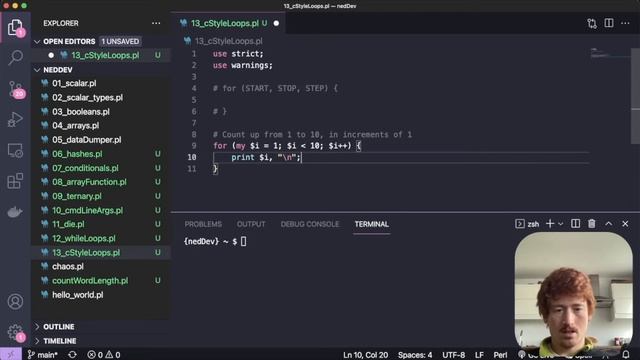The image size is (640, 360).
Task: Split the terminal panel
Action: coord(575,224)
